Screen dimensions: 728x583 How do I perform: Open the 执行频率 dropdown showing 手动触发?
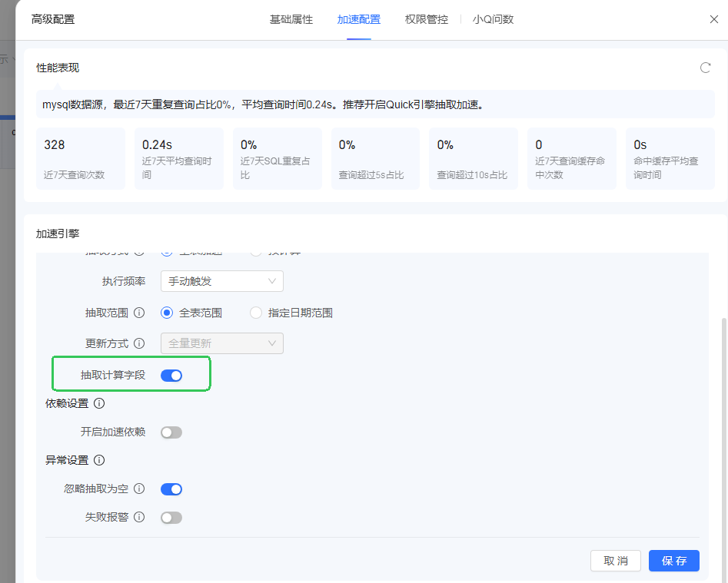[x=221, y=281]
